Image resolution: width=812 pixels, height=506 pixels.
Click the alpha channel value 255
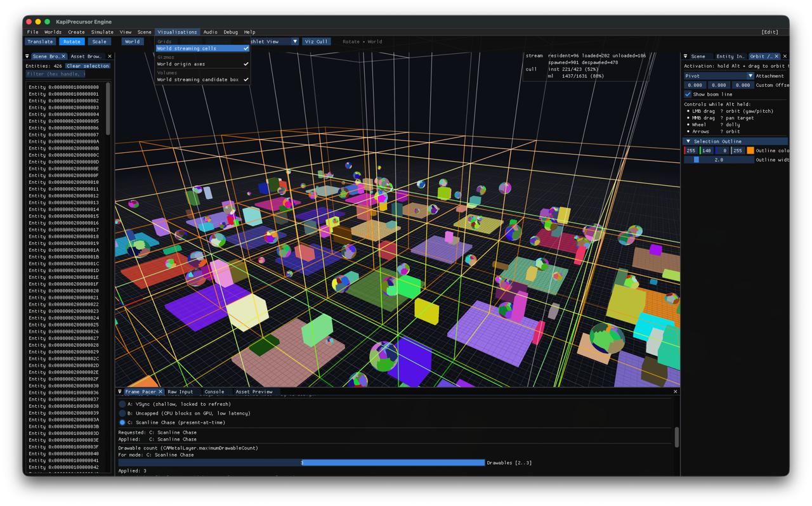click(737, 151)
